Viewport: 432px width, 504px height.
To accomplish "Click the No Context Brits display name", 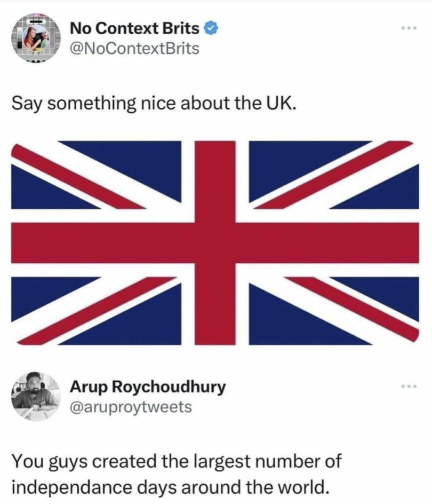I will tap(135, 28).
